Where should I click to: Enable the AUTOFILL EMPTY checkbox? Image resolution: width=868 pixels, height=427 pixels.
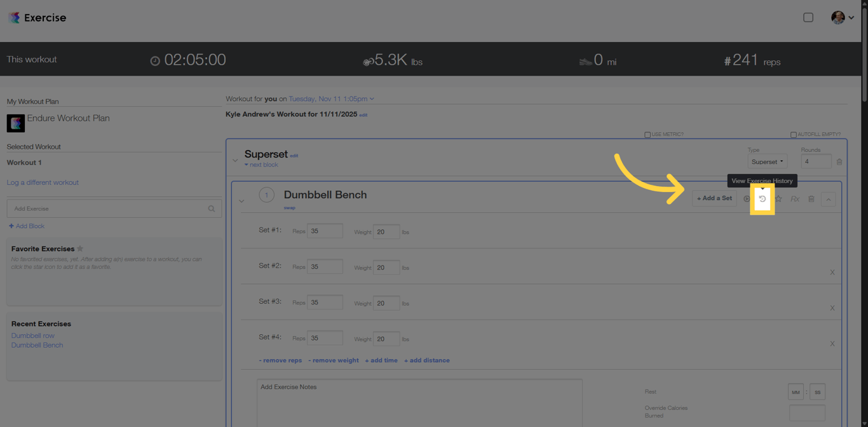(x=793, y=133)
